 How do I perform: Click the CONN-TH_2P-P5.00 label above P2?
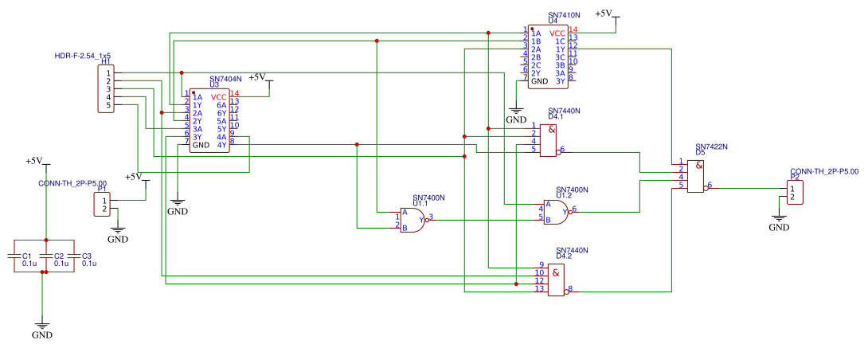824,171
